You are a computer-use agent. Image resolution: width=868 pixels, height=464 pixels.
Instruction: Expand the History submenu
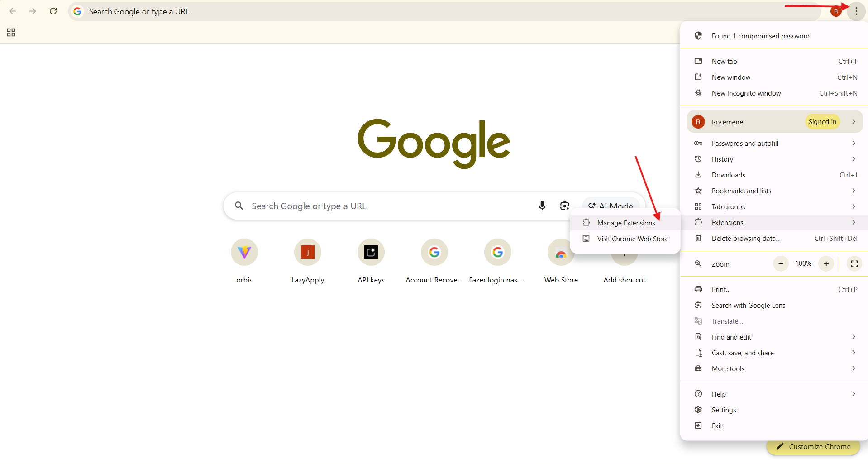854,159
